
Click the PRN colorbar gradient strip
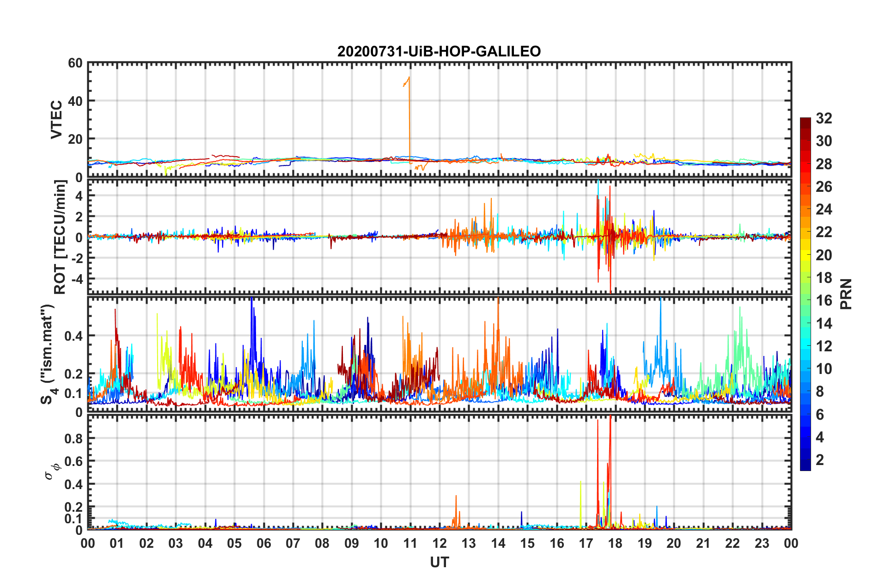806,294
